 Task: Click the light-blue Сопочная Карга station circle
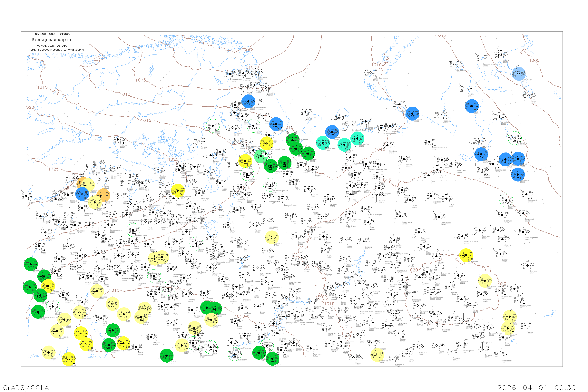pos(518,74)
